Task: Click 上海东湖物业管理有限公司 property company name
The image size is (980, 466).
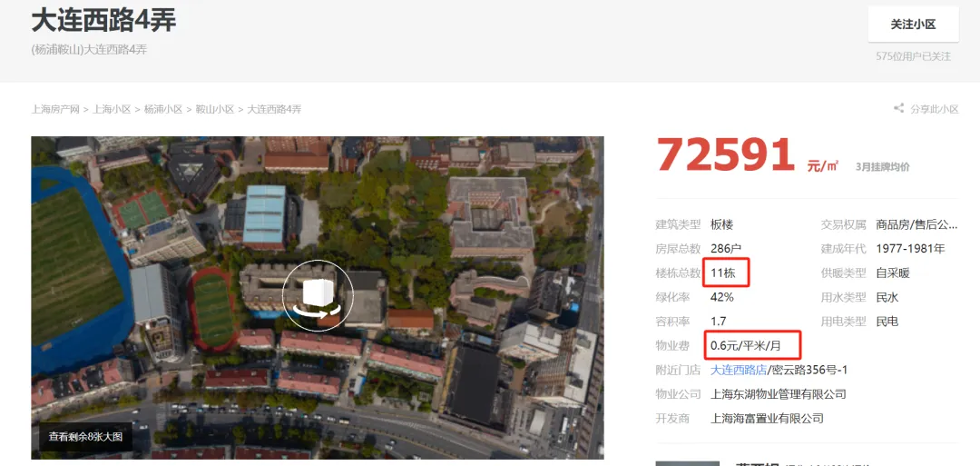Action: pos(778,394)
